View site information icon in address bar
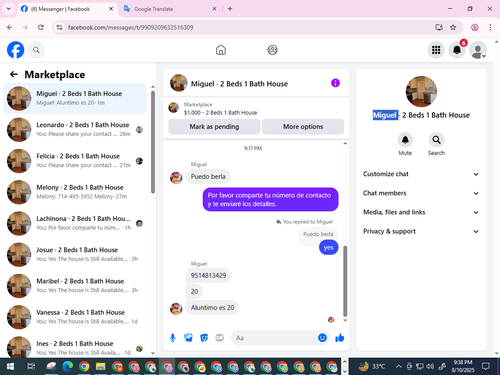This screenshot has width=500, height=375. [x=59, y=27]
